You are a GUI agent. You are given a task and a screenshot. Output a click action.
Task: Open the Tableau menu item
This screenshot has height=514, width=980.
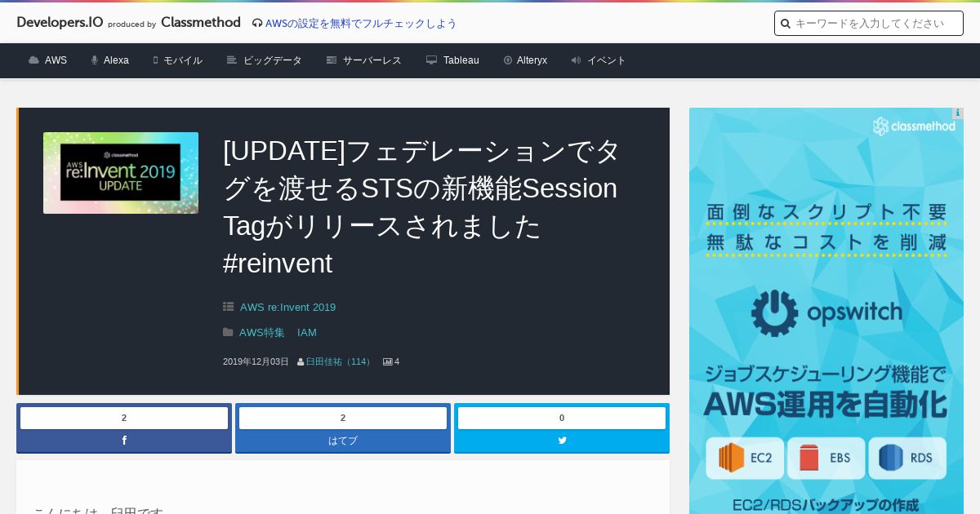point(461,60)
